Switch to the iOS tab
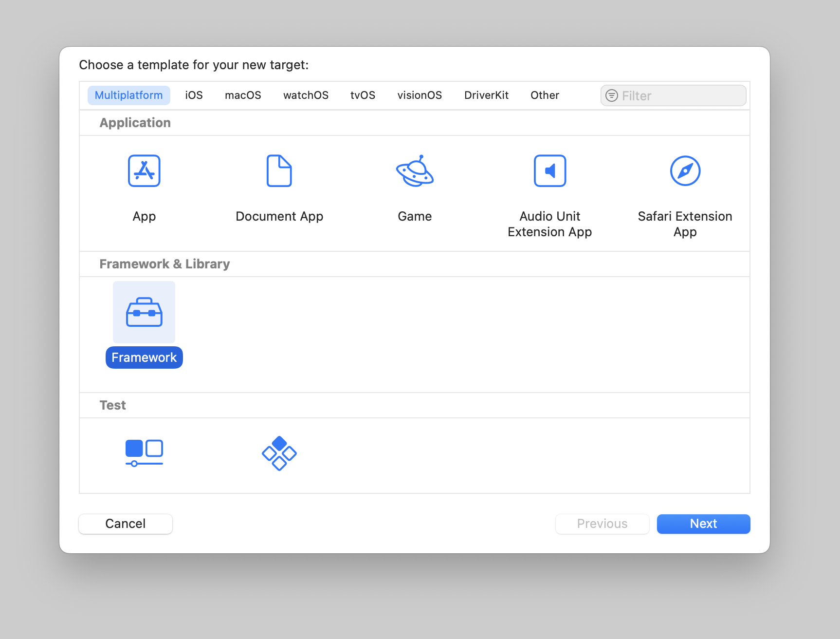Viewport: 840px width, 639px height. coord(194,95)
